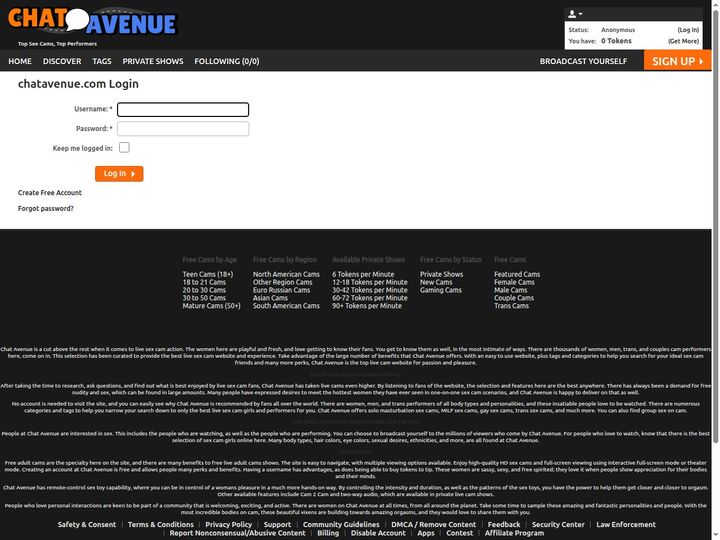Viewport: 720px width, 540px height.
Task: Open Couple Cams footer link
Action: point(514,298)
